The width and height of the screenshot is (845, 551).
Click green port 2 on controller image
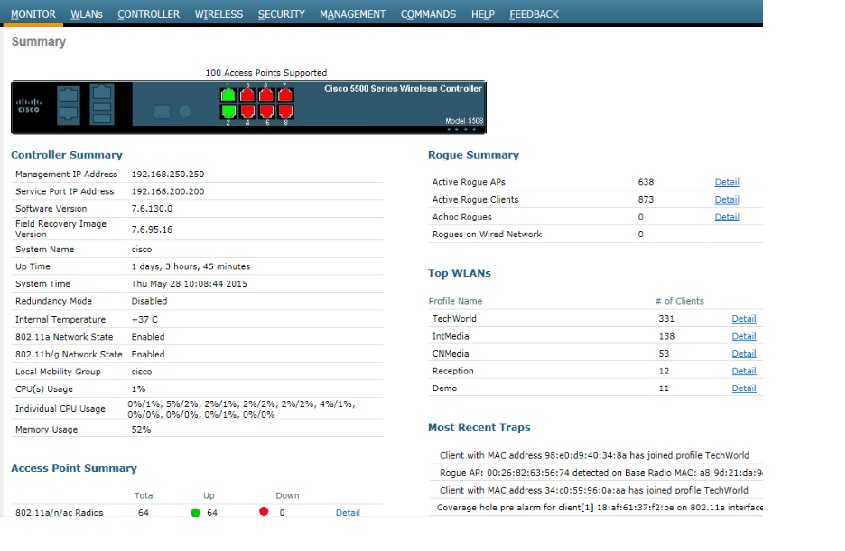point(229,110)
